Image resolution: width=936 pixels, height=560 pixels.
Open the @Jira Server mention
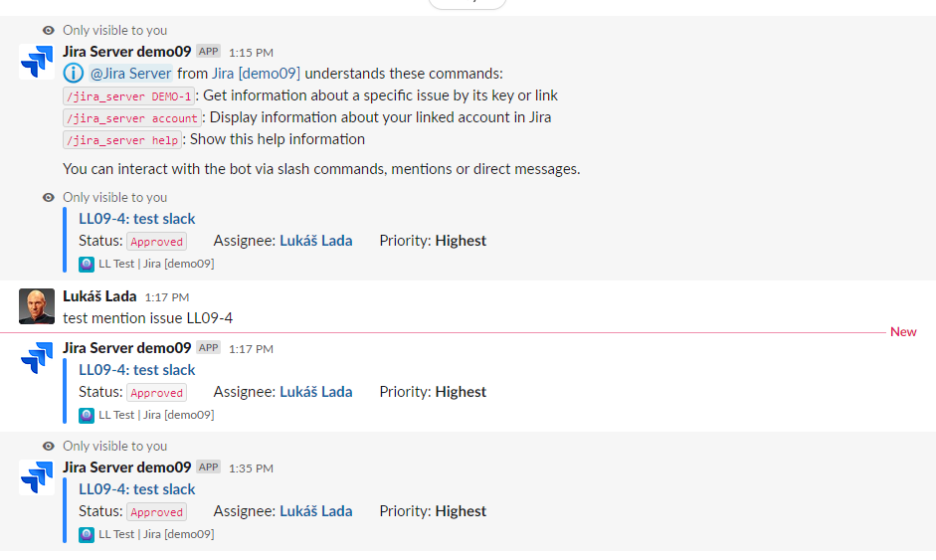[x=130, y=74]
